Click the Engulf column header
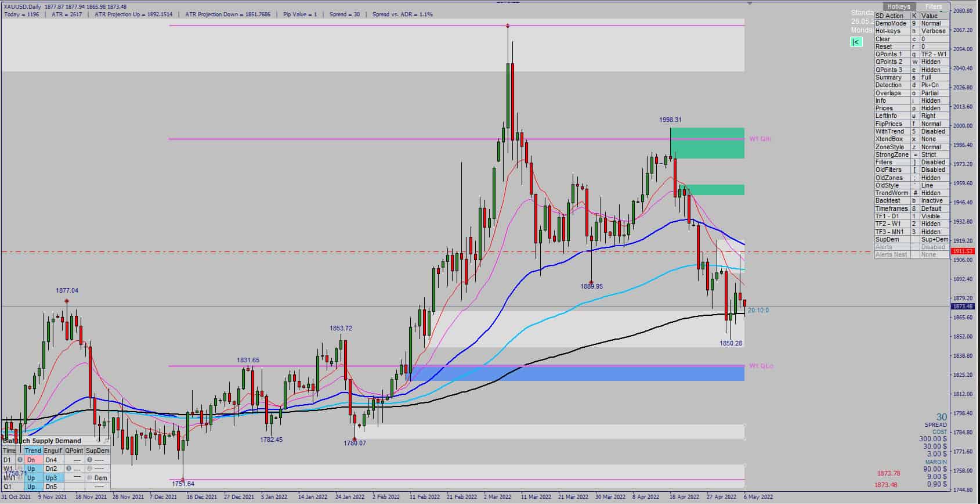Viewport: 980px width, 504px height. 53,451
